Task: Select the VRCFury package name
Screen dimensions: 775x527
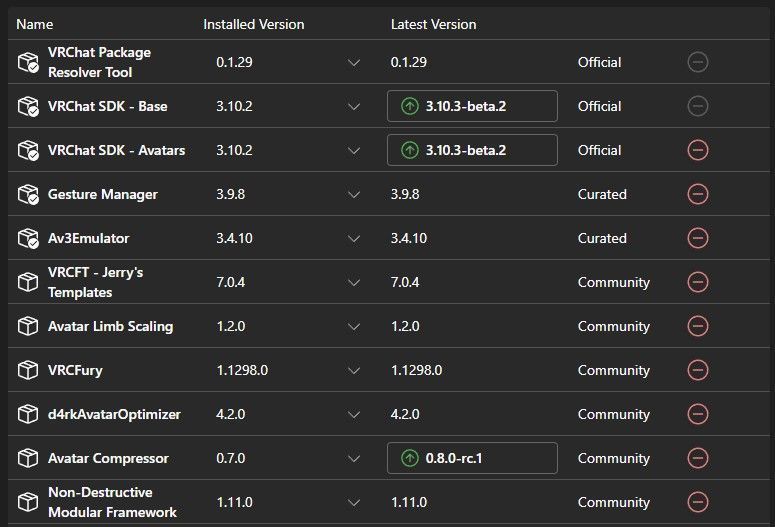Action: click(x=75, y=370)
